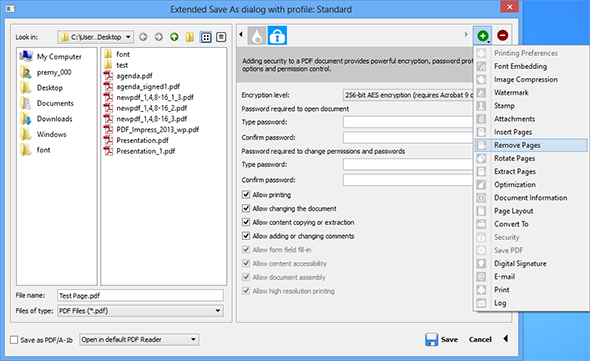Select Documents in places list
The height and width of the screenshot is (361, 590).
[47, 103]
